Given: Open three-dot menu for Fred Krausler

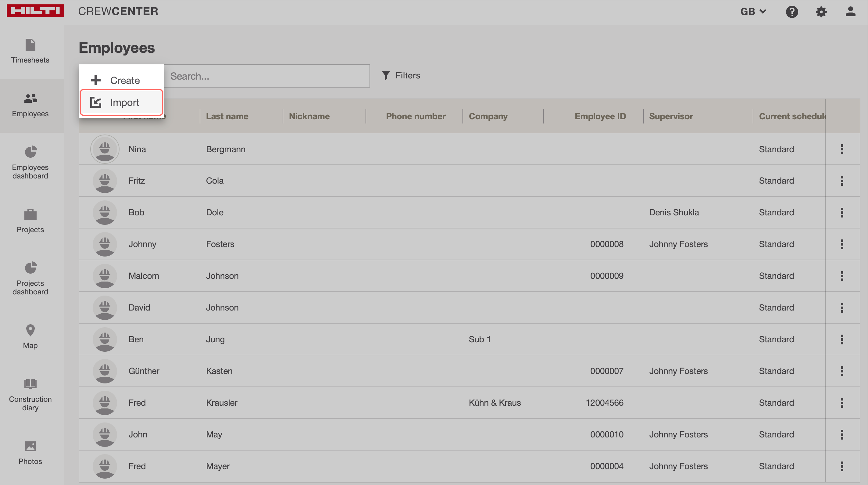Looking at the screenshot, I should pos(842,403).
